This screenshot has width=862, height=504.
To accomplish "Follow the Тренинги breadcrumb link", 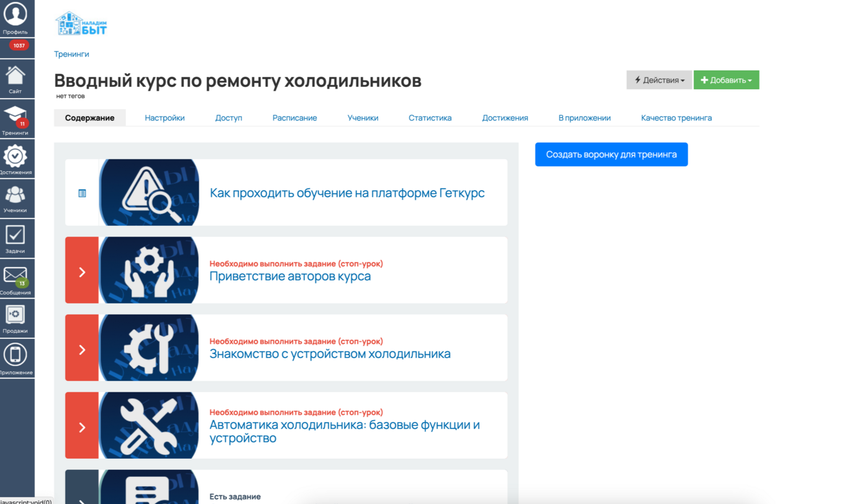I will coord(71,54).
